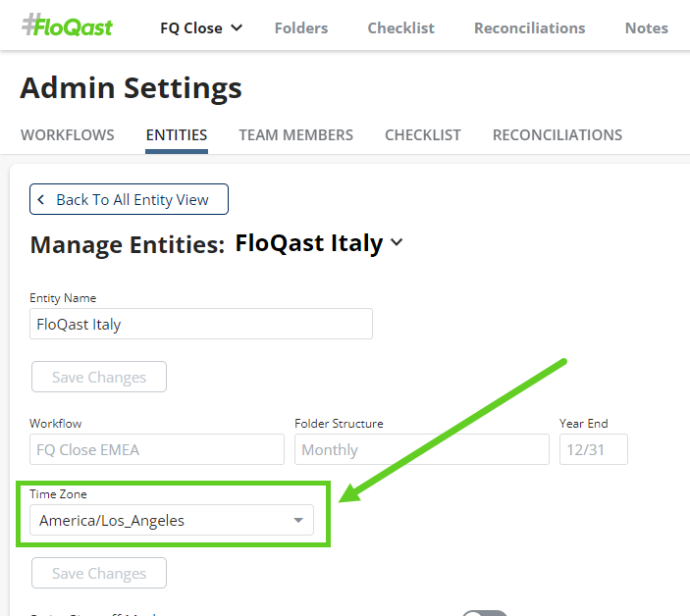Switch to the WORKFLOWS tab
690x616 pixels.
pos(68,135)
